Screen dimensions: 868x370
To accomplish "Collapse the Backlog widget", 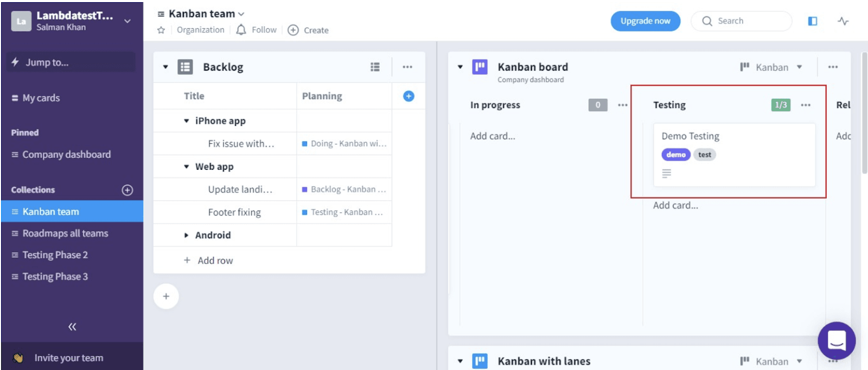I will coord(165,67).
